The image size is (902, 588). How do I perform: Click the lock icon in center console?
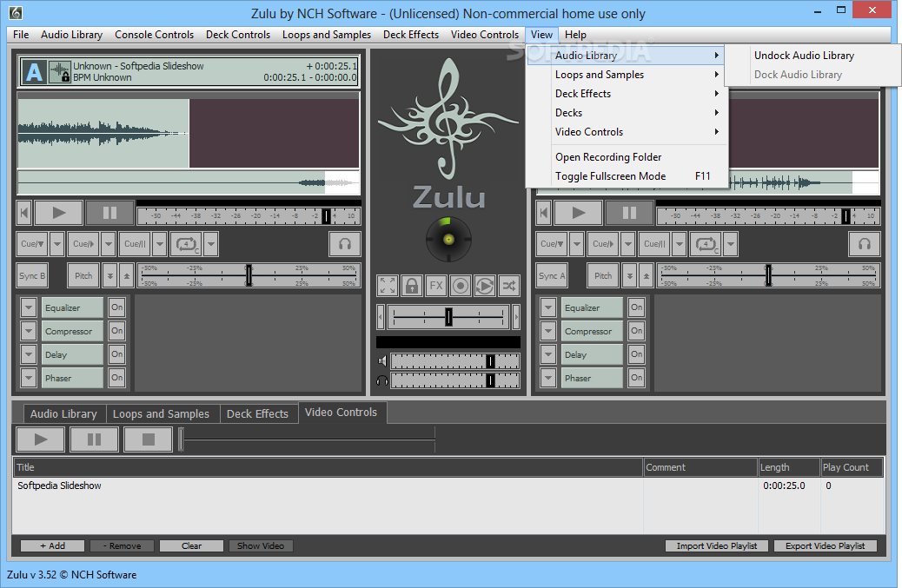(x=412, y=286)
